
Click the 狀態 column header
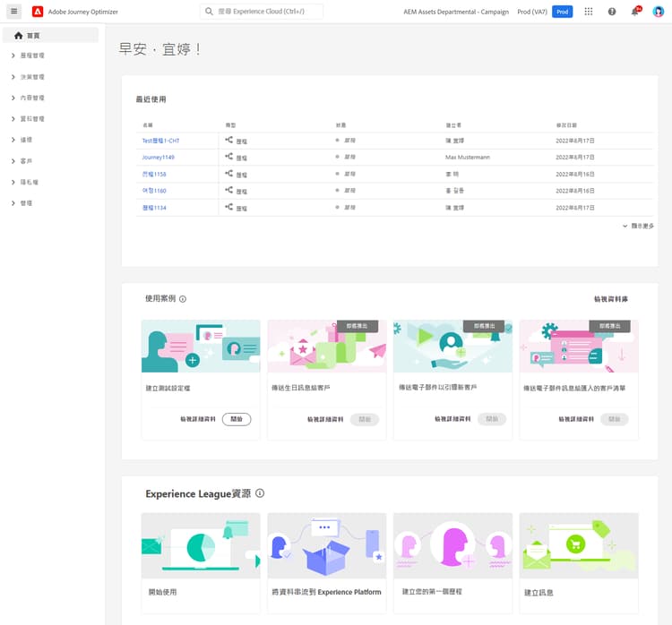click(340, 125)
